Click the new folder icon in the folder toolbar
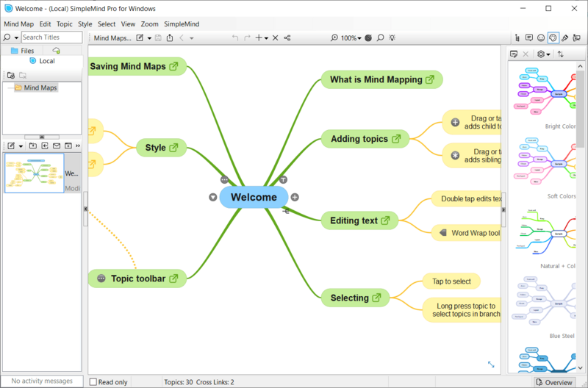 [x=11, y=76]
